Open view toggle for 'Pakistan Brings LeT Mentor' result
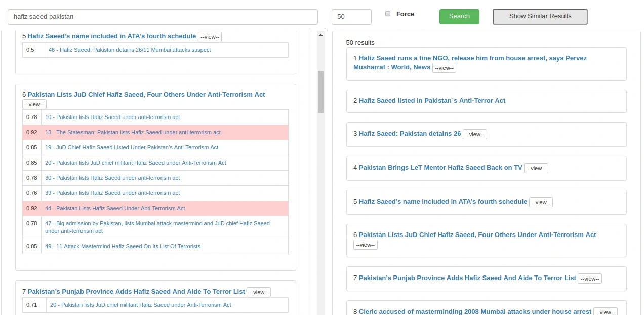Screen dimensions: 644x315 tap(536, 168)
